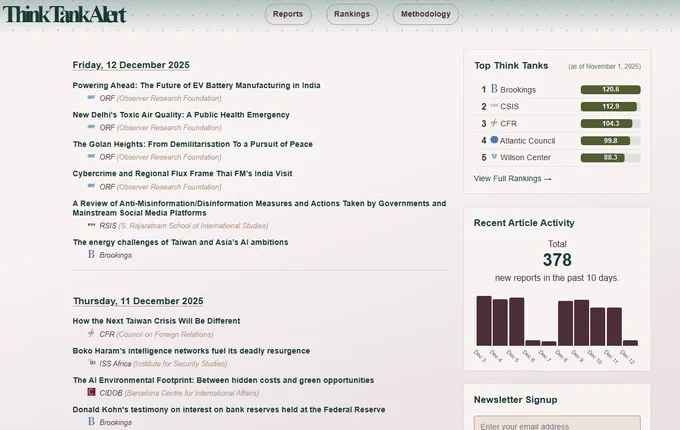The width and height of the screenshot is (680, 430).
Task: Click the Dec 5 bar in activity chart
Action: tap(517, 322)
